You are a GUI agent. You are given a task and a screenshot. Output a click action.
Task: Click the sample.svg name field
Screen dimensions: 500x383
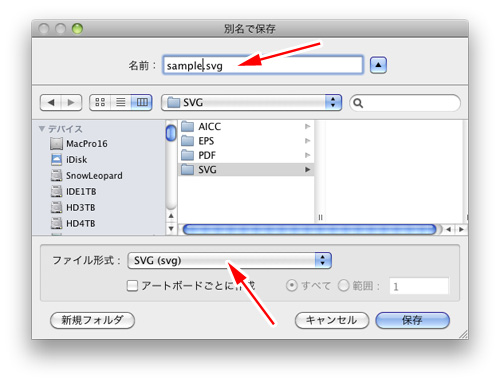coord(263,65)
